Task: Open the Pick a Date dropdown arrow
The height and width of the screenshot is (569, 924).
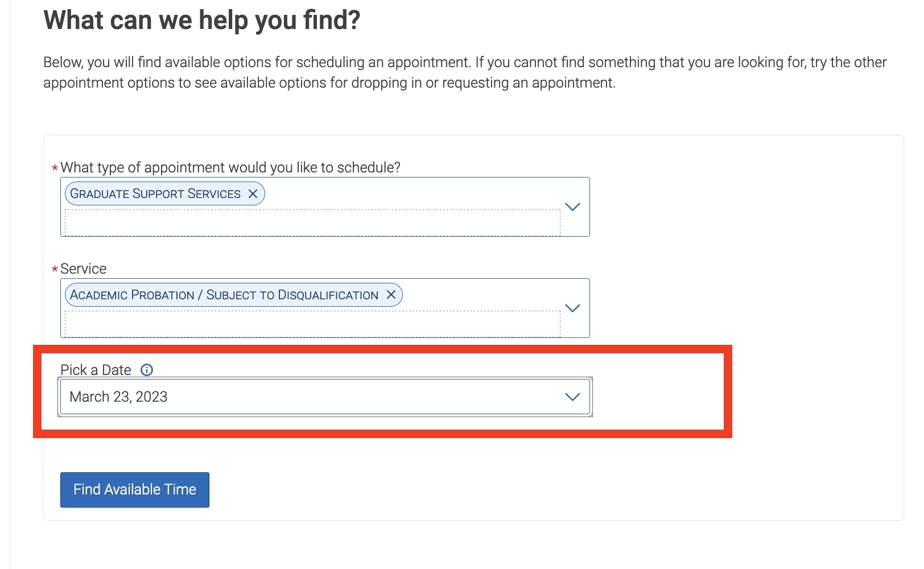Action: pos(572,397)
